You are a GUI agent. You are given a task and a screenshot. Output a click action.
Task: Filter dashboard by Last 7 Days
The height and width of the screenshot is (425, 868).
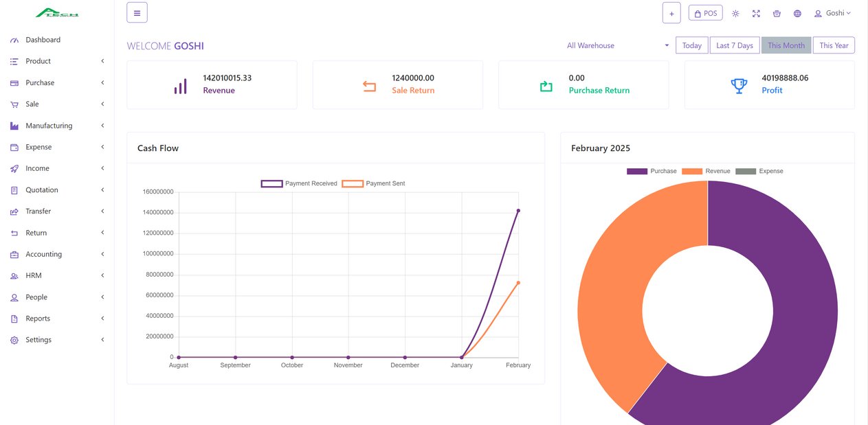point(735,45)
